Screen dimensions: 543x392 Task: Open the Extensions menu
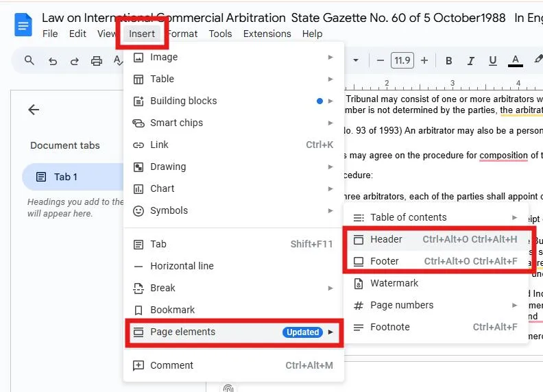[x=267, y=34]
